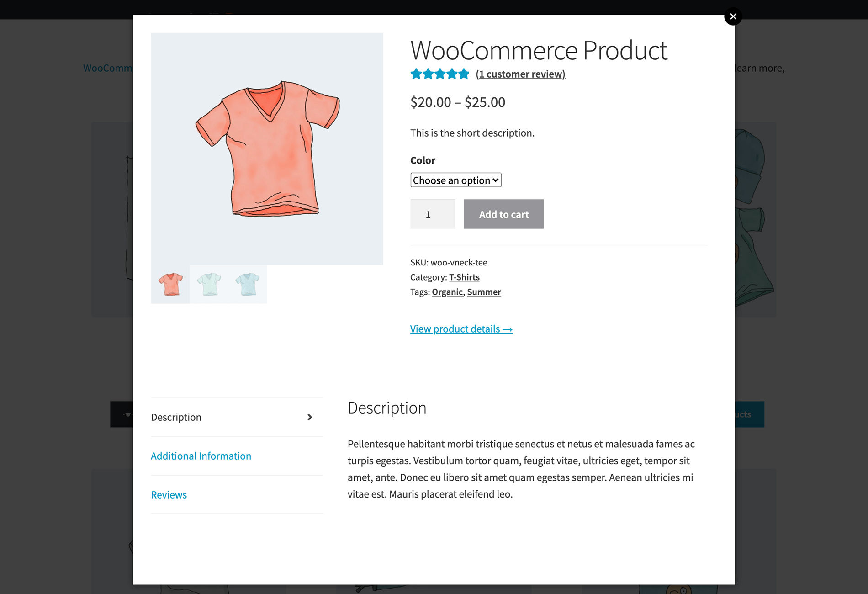Click the main v-neck tee product image
The width and height of the screenshot is (868, 594).
(x=267, y=148)
